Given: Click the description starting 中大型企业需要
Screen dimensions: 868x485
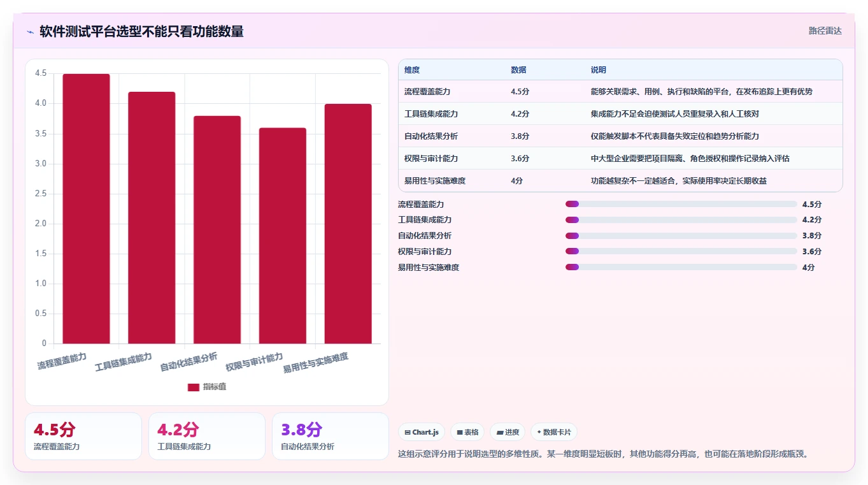Looking at the screenshot, I should click(690, 159).
